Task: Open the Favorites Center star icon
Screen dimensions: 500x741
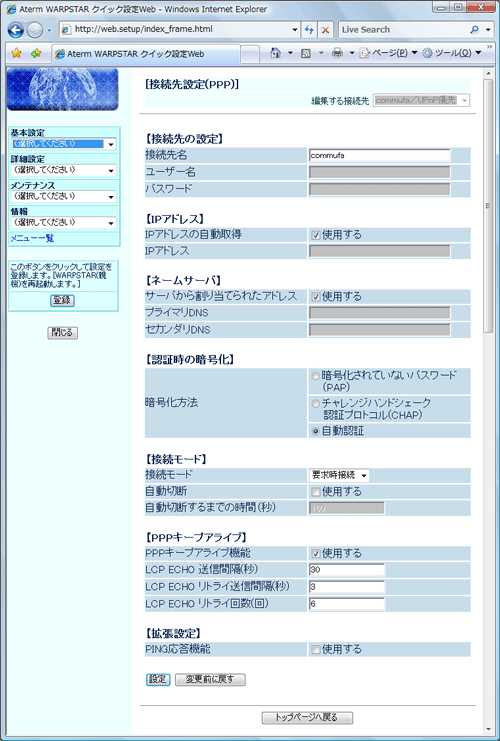Action: tap(17, 53)
